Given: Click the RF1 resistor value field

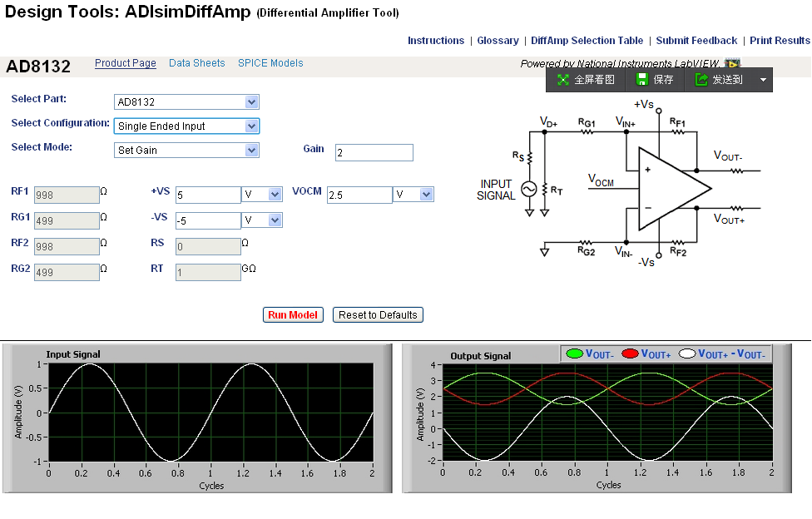Looking at the screenshot, I should pos(67,195).
